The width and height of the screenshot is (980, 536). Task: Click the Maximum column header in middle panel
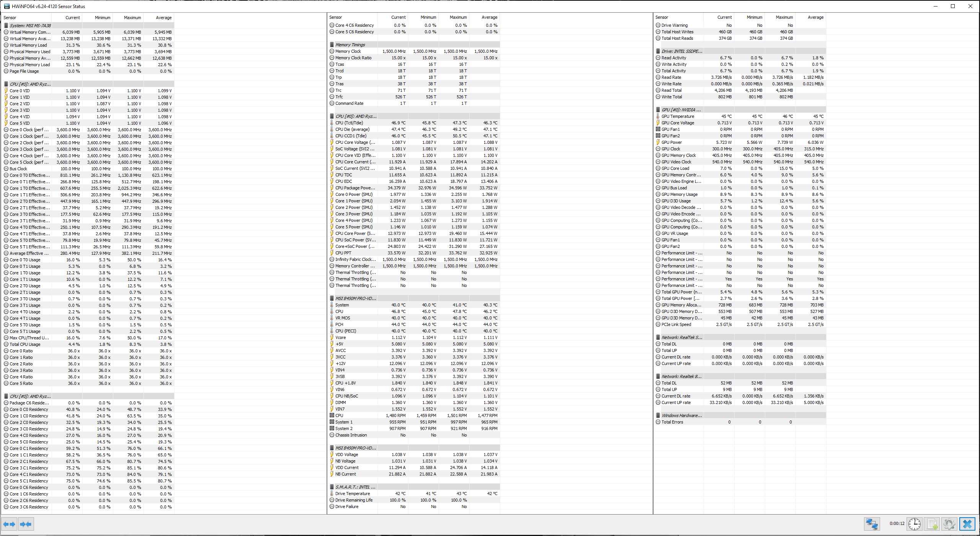458,17
